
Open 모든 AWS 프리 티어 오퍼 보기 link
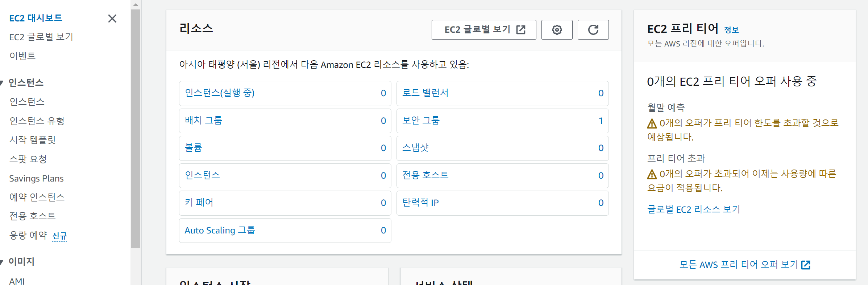point(745,265)
